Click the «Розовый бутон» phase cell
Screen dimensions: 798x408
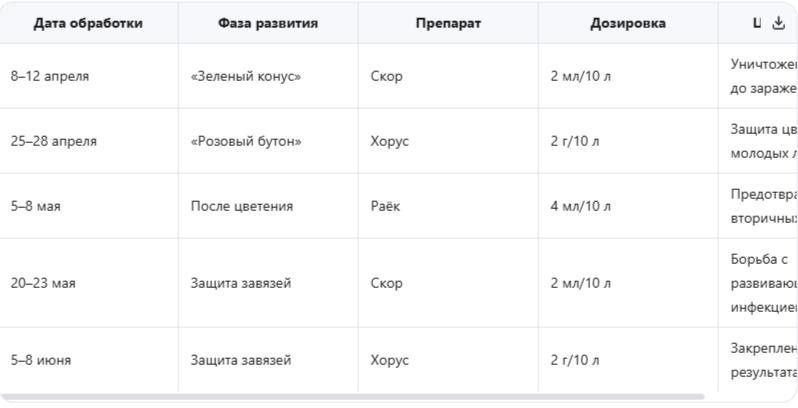tap(245, 141)
